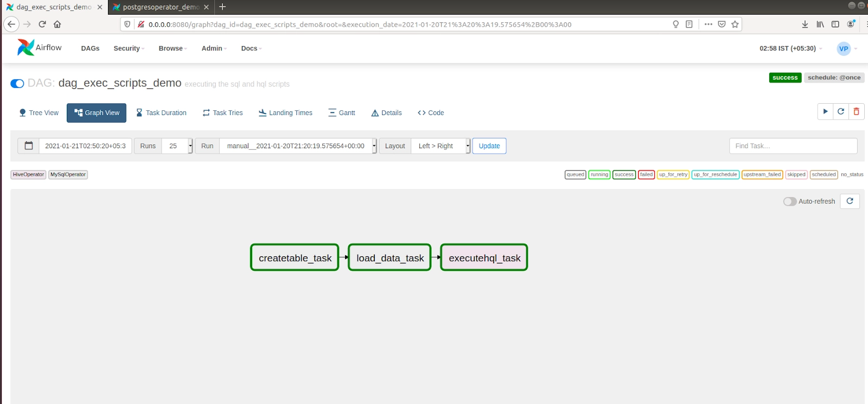
Task: Toggle the DAG on/off switch
Action: [17, 84]
